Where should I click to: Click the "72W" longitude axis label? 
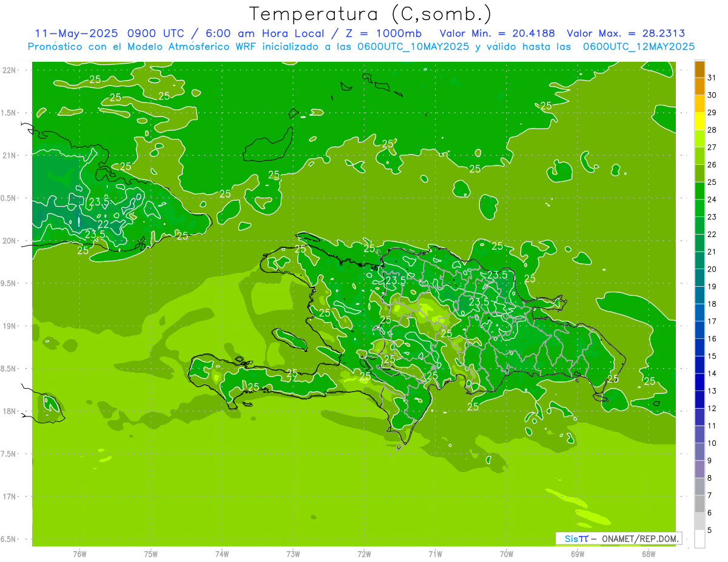coord(364,554)
